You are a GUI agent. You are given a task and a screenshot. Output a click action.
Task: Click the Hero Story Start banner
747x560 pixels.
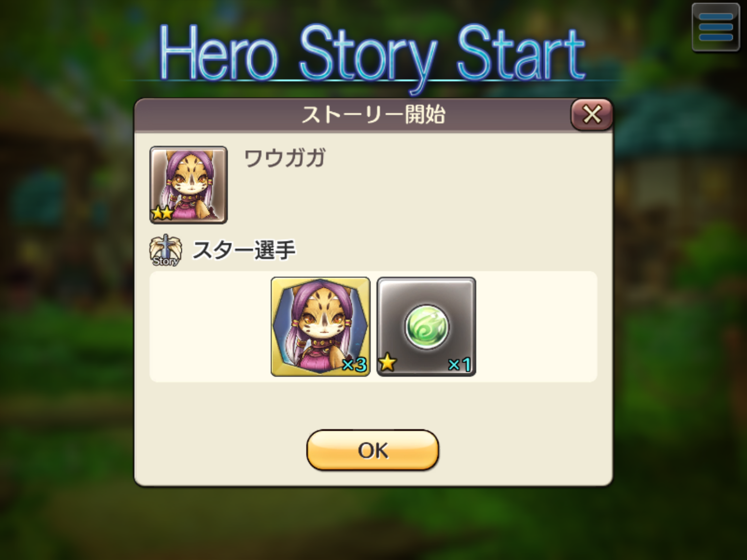372,54
